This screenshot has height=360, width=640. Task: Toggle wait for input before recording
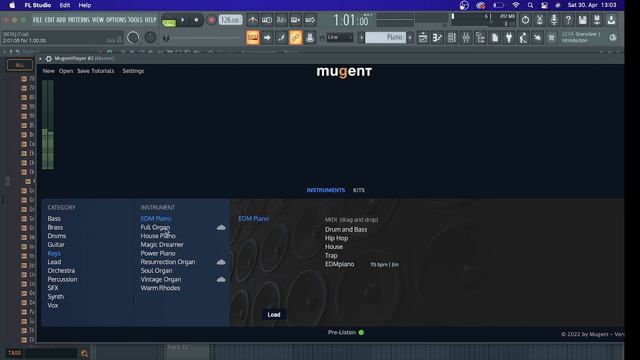click(267, 20)
